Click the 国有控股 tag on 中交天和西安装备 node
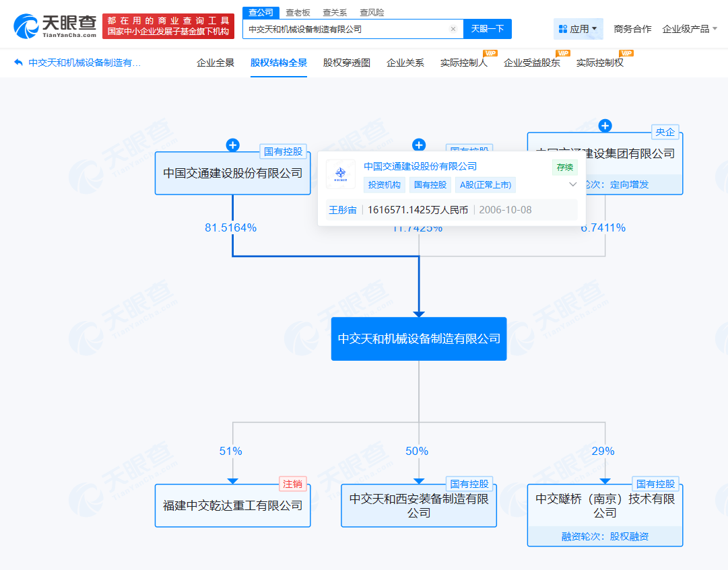 [x=469, y=485]
